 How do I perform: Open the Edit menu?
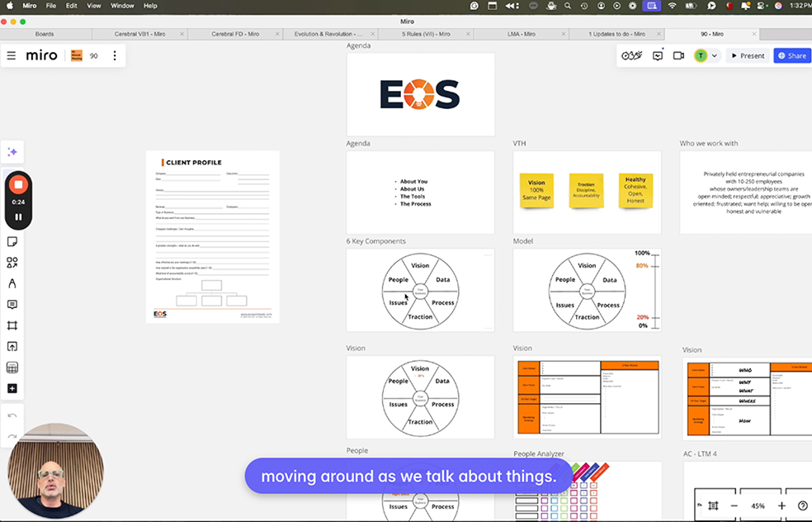72,6
